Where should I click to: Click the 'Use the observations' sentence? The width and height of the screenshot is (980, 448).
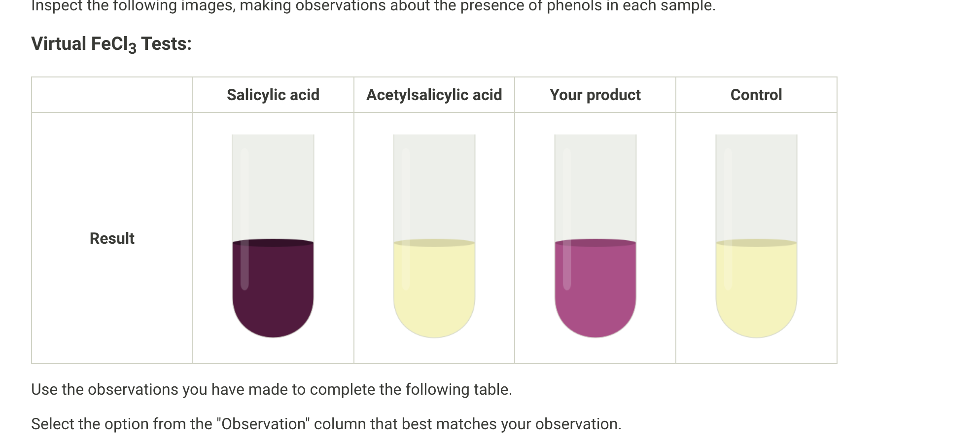(x=271, y=389)
